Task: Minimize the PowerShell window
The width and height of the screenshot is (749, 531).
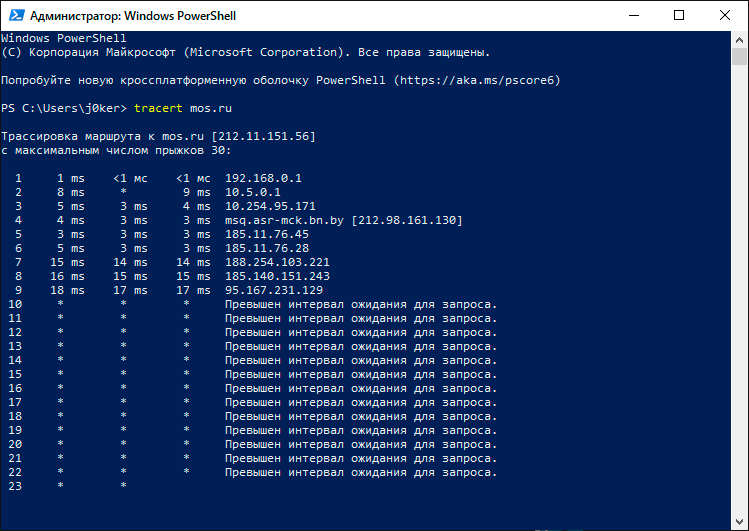Action: click(634, 15)
